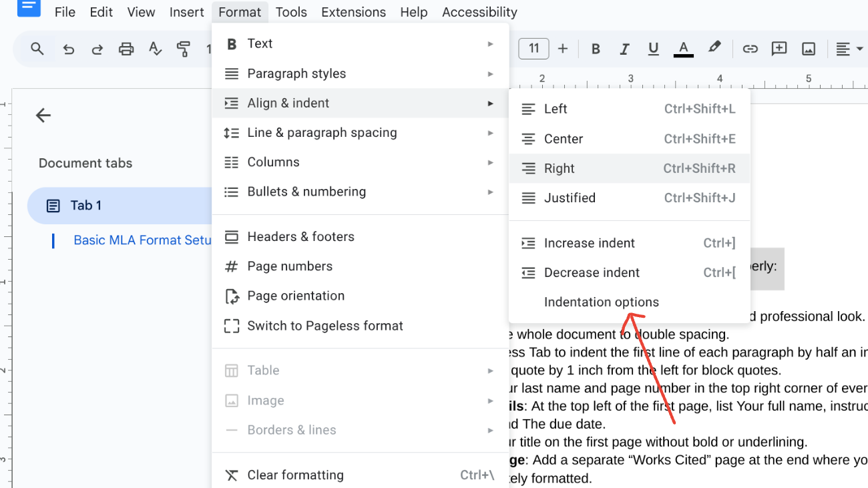This screenshot has width=868, height=488.
Task: Open Indentation options
Action: [601, 302]
